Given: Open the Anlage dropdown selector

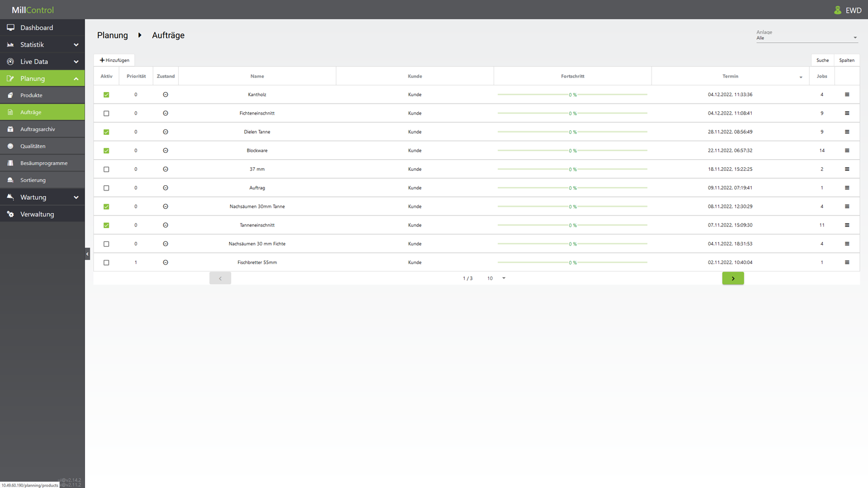Looking at the screenshot, I should [x=806, y=38].
